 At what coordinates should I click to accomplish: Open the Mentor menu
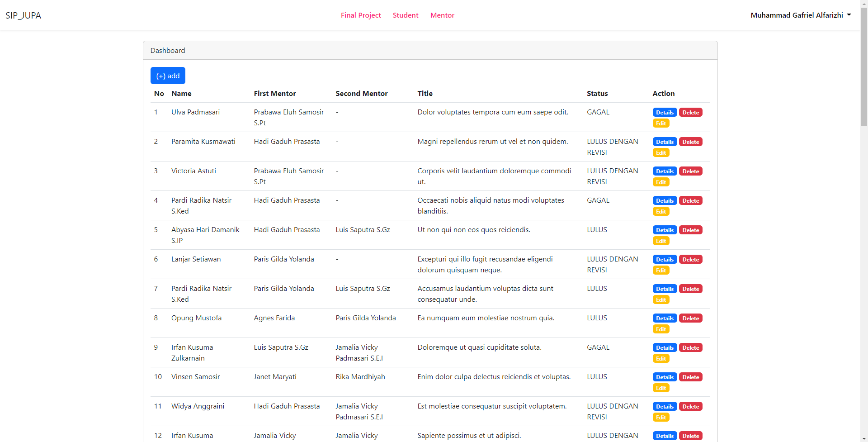442,15
